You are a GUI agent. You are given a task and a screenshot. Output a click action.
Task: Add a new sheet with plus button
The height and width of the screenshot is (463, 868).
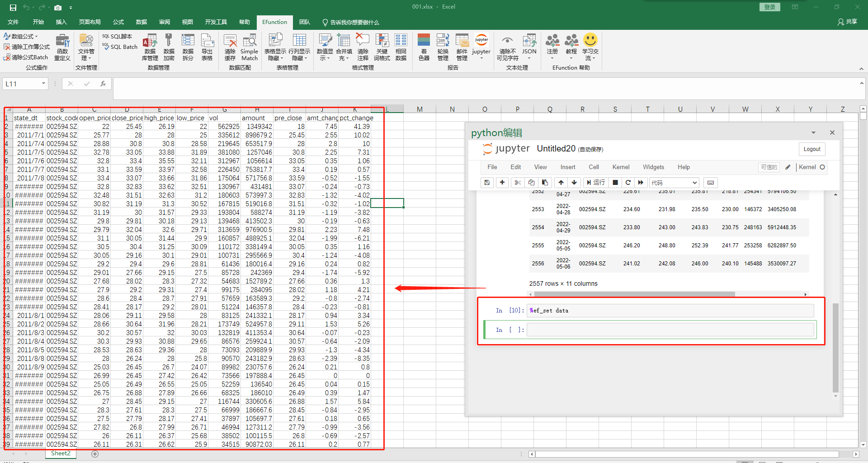coord(95,454)
